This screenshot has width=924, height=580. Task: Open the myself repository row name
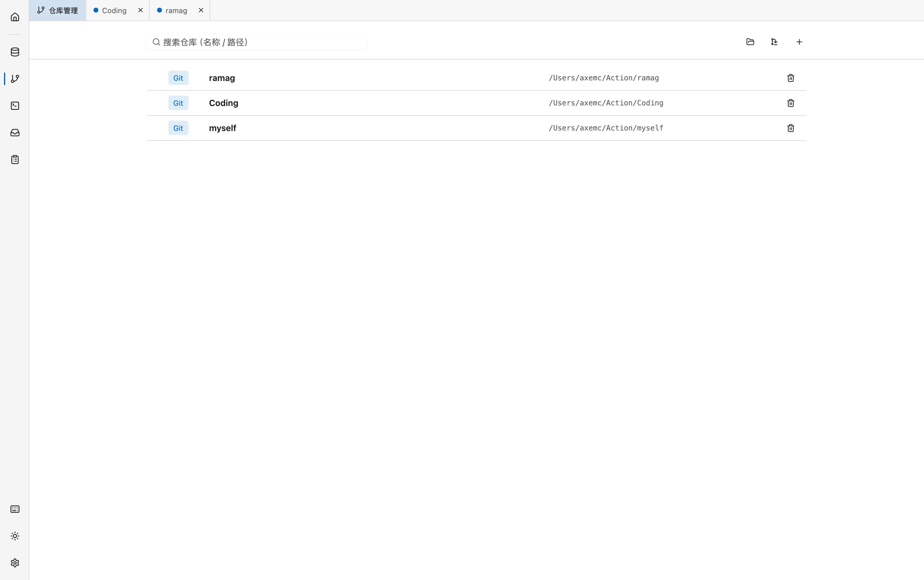point(222,128)
